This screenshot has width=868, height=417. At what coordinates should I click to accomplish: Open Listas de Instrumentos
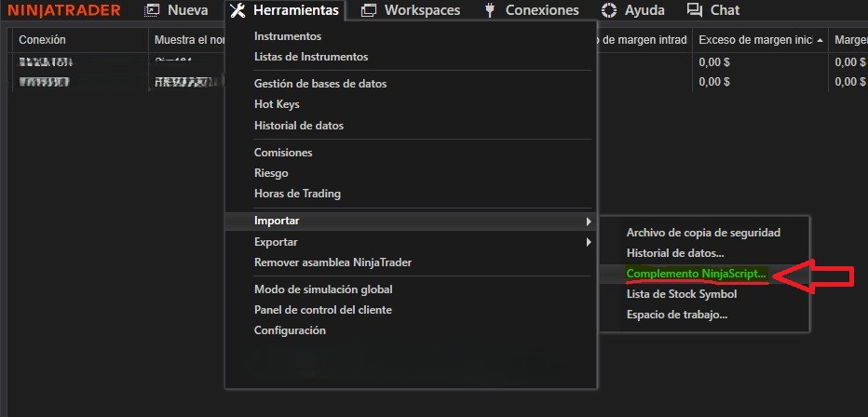(x=311, y=57)
